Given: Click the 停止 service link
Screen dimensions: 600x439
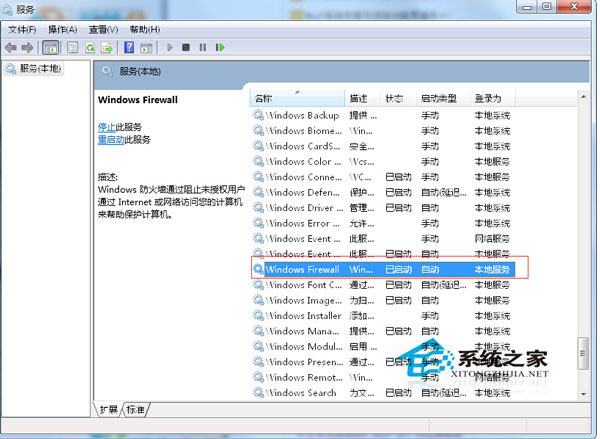Looking at the screenshot, I should [106, 127].
